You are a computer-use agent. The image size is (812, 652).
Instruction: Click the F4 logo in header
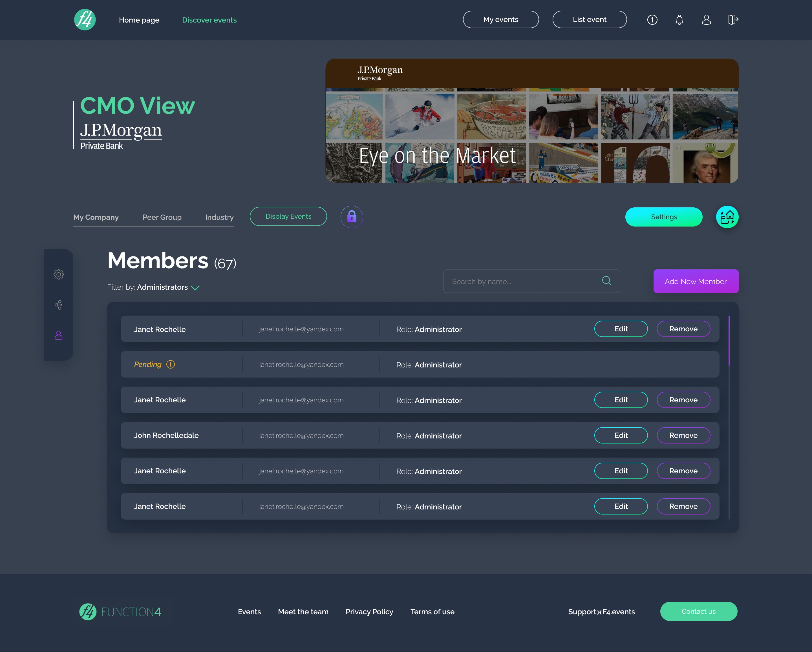tap(85, 19)
